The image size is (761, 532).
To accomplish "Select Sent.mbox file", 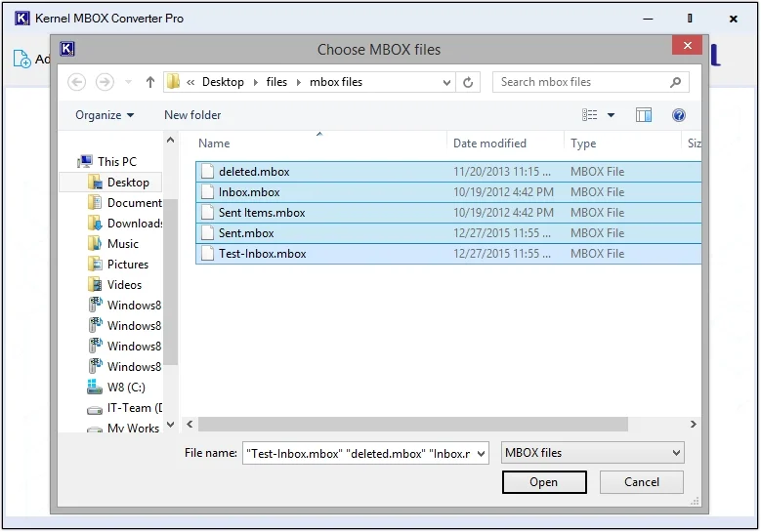I will [448, 233].
